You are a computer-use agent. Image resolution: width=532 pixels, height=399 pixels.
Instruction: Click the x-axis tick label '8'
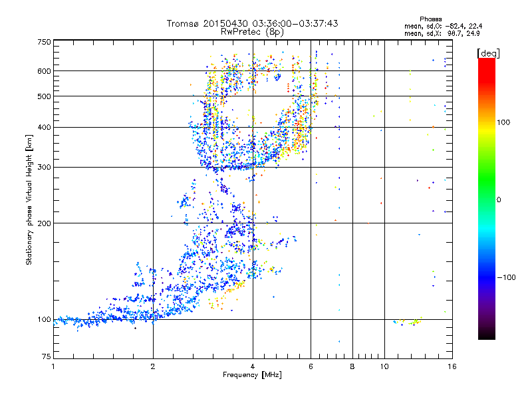(x=352, y=366)
